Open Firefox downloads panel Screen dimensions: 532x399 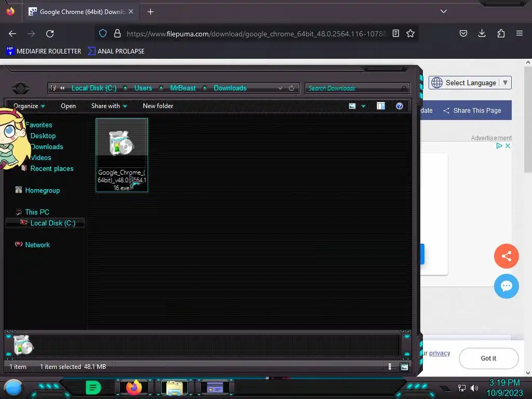click(x=482, y=33)
